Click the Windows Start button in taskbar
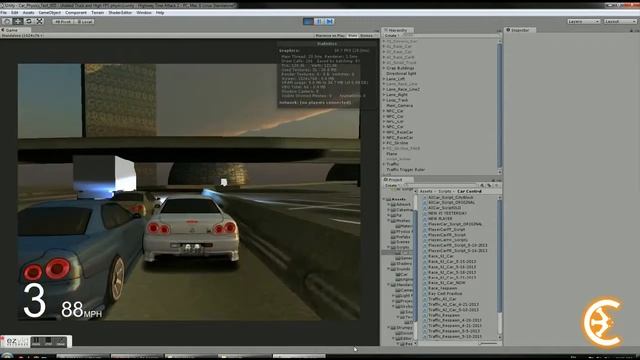Image resolution: width=640 pixels, height=360 pixels. click(x=7, y=357)
